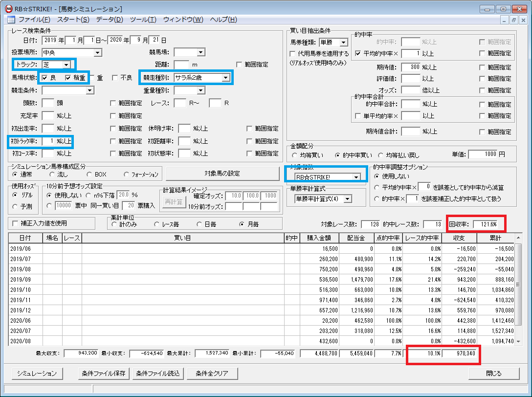Image resolution: width=532 pixels, height=397 pixels.
Task: Expand the 馬券種類 dropdown showing 単勝
Action: point(344,43)
